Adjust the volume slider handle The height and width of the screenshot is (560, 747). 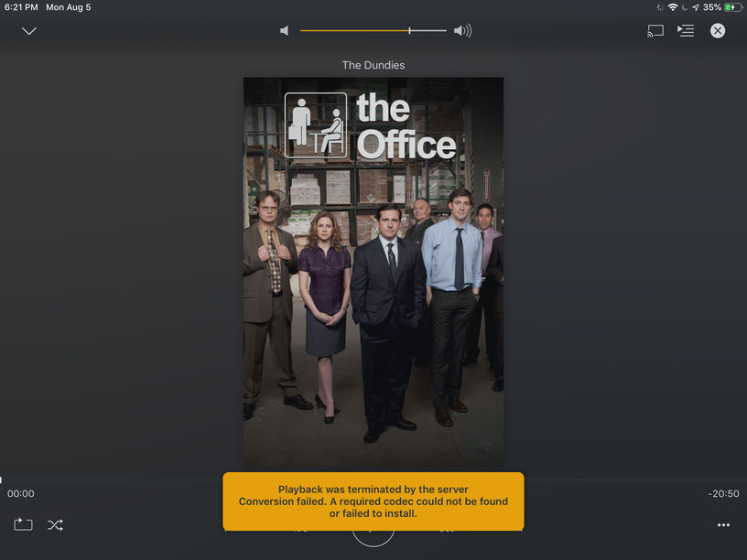tap(409, 30)
